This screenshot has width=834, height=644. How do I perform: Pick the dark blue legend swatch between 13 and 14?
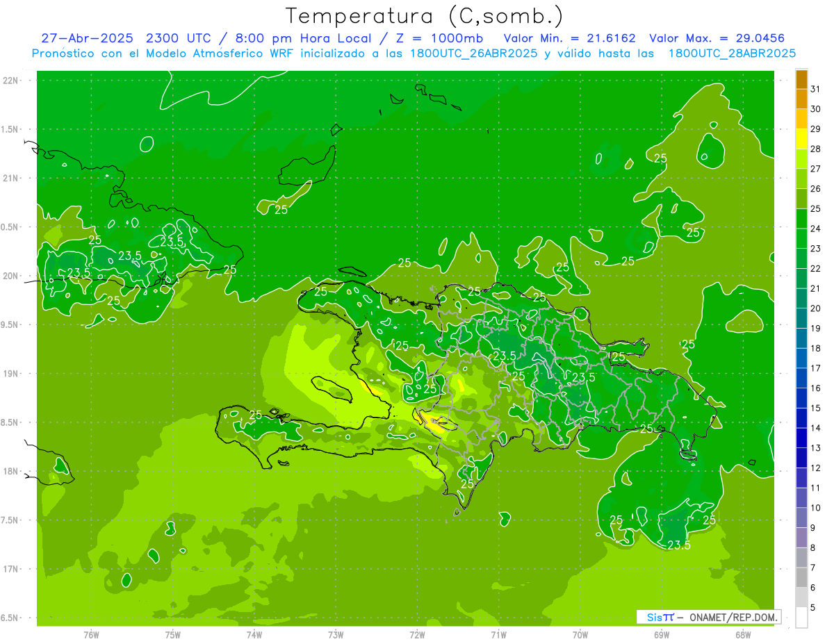point(801,438)
